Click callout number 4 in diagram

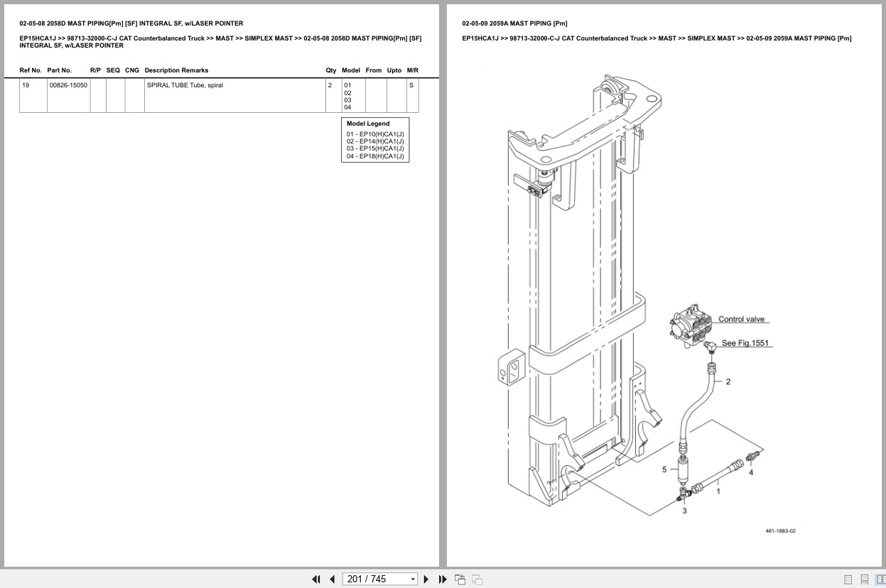coord(751,472)
